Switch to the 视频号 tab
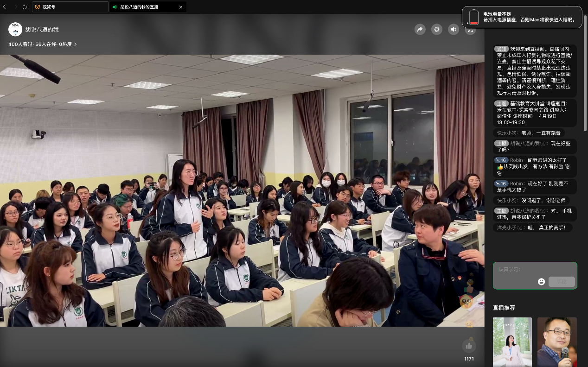This screenshot has width=588, height=367. point(70,7)
